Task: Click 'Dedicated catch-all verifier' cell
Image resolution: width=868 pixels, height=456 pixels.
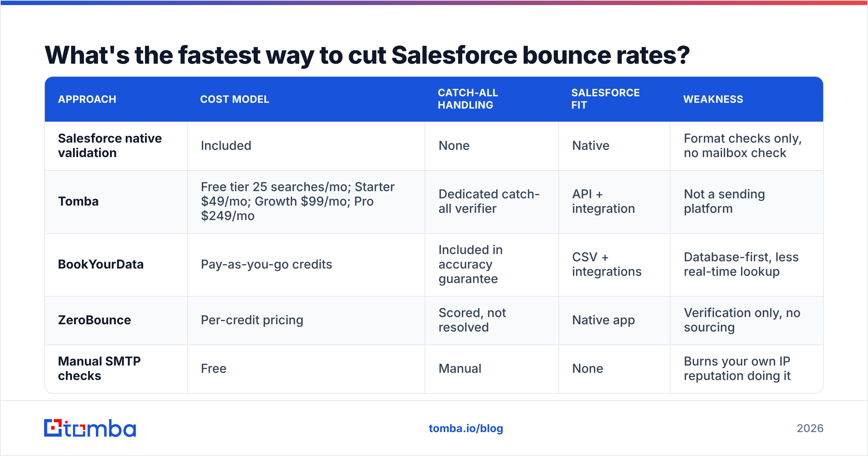Action: pyautogui.click(x=489, y=201)
